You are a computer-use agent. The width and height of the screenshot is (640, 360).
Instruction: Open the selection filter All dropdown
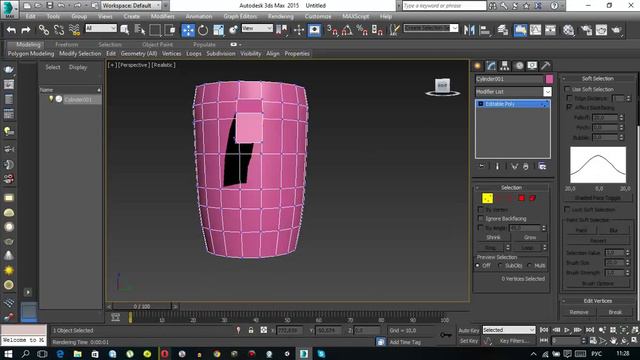[x=101, y=28]
